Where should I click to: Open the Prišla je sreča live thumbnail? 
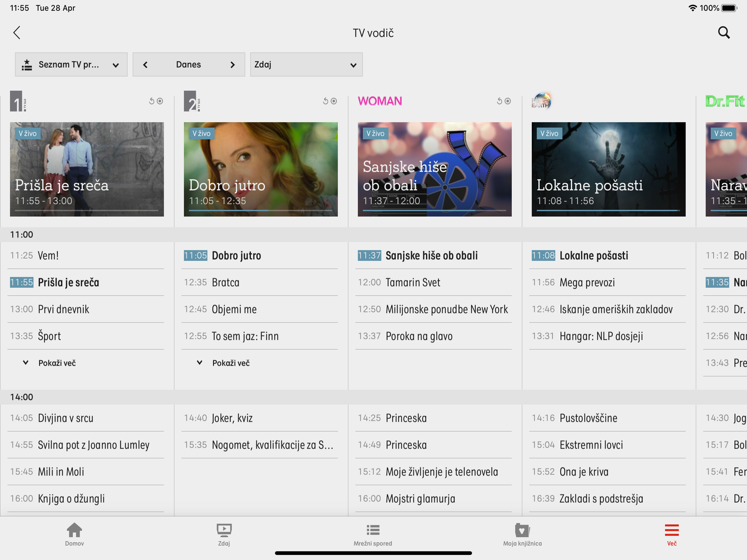[x=87, y=169]
